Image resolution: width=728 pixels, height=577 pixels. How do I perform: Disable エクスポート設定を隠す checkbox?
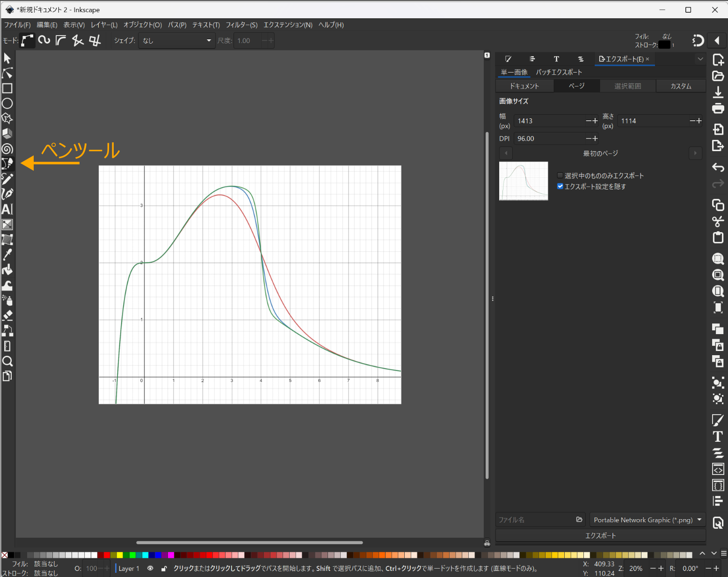click(560, 186)
